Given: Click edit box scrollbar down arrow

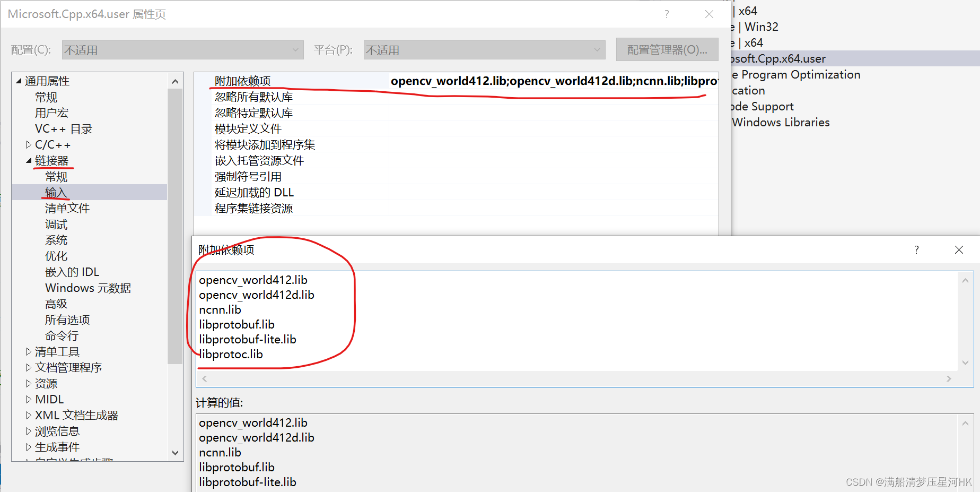Looking at the screenshot, I should coord(965,363).
